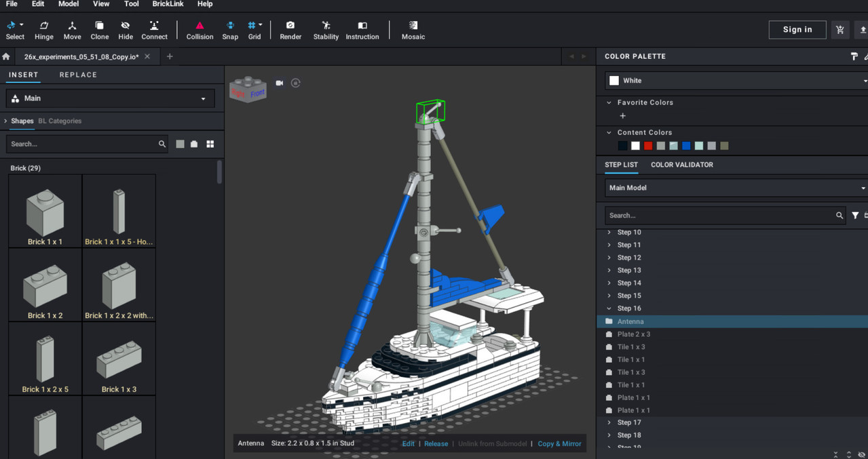Close the 26x_experiments file tab
Image resolution: width=868 pixels, height=459 pixels.
click(147, 57)
